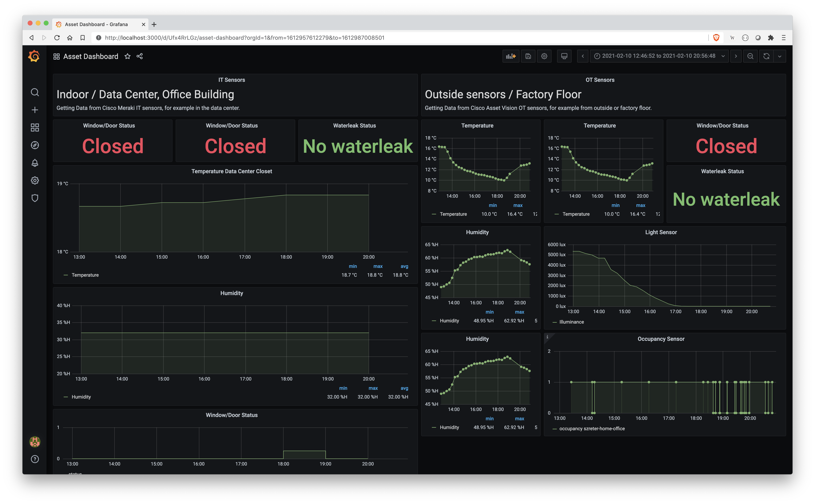Expand the refresh interval dropdown arrow
815x504 pixels.
coord(780,56)
